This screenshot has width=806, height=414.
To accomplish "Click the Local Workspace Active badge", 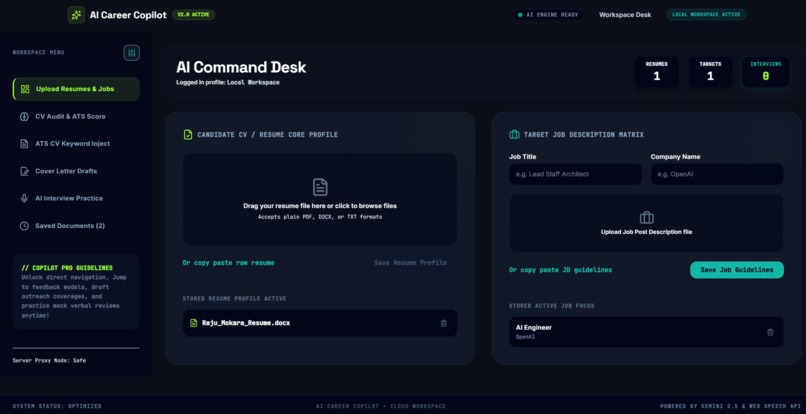I will click(706, 14).
